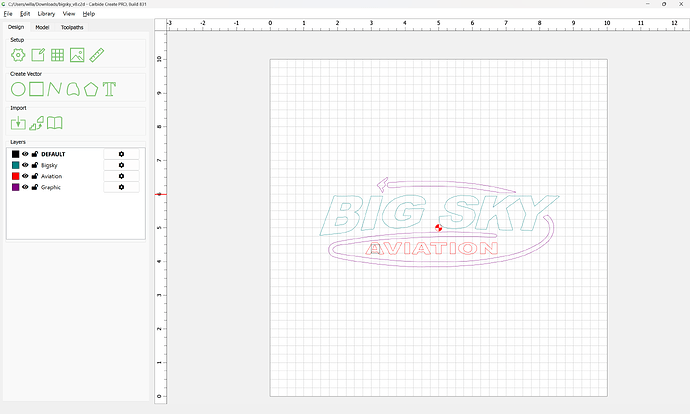This screenshot has width=690, height=414.
Task: Click the Trace image icon
Action: 37,123
